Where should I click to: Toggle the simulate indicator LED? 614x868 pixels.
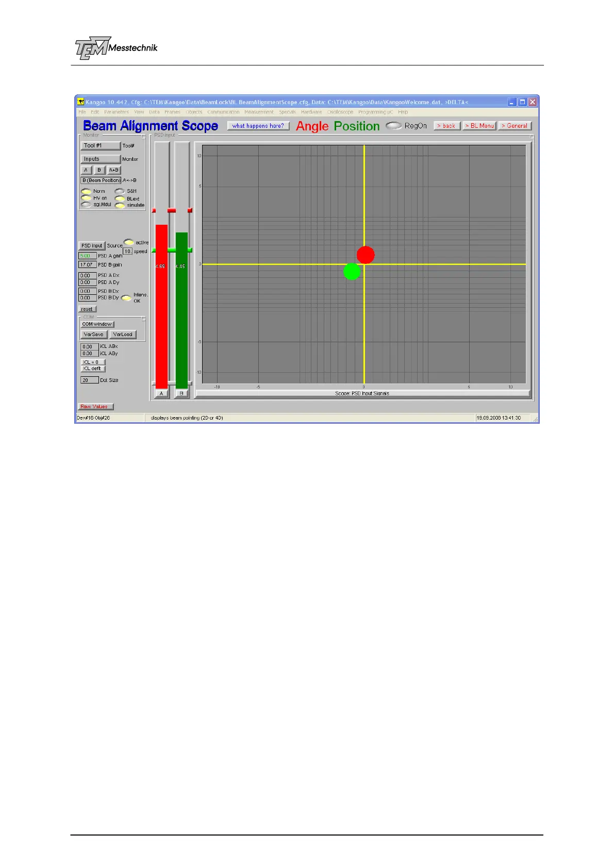point(120,205)
